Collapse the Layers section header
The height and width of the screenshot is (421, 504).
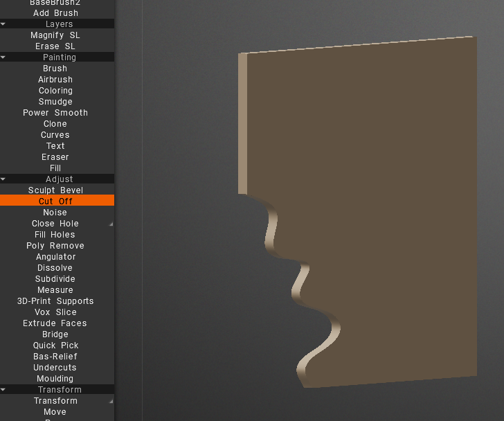pyautogui.click(x=58, y=24)
